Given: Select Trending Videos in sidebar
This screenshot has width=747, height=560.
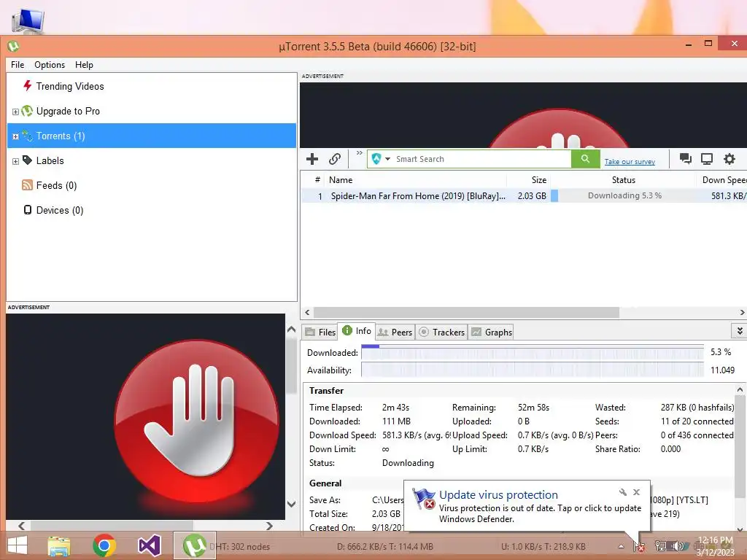Looking at the screenshot, I should pos(69,86).
